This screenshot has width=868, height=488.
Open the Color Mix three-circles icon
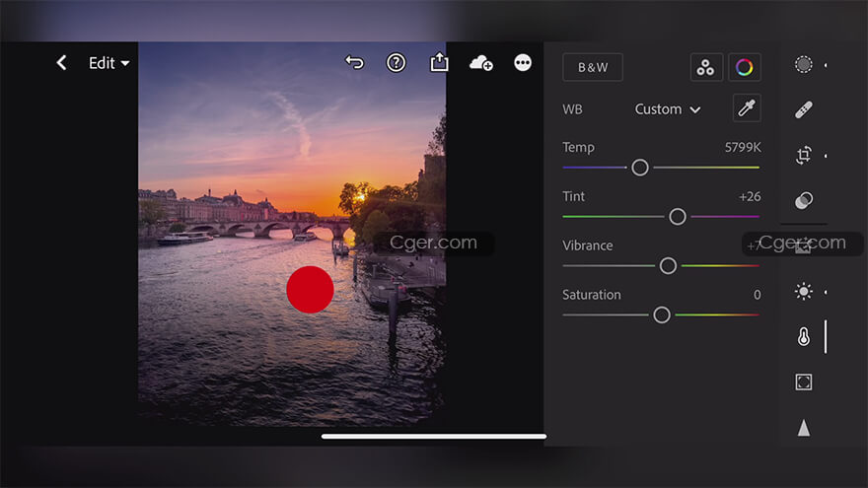click(706, 67)
